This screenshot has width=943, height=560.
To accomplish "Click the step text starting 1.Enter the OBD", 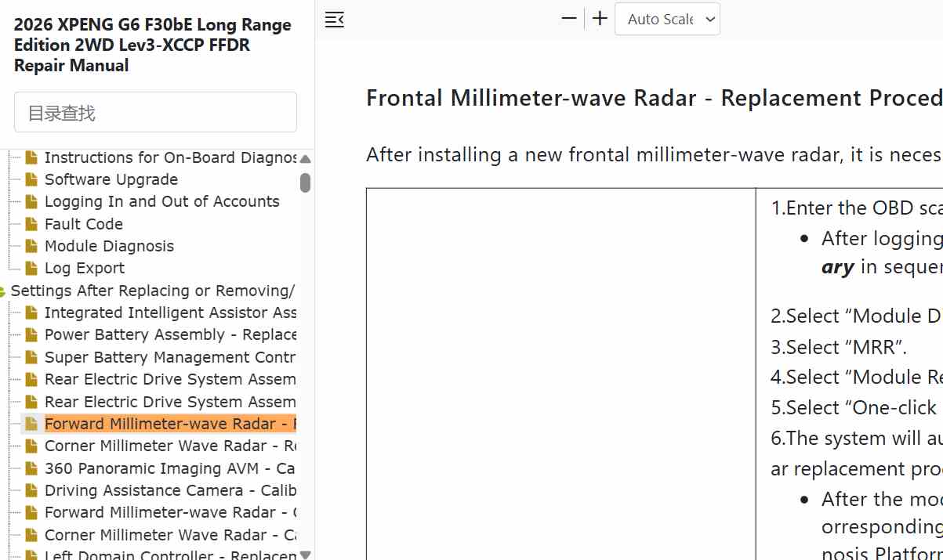I will [x=857, y=208].
